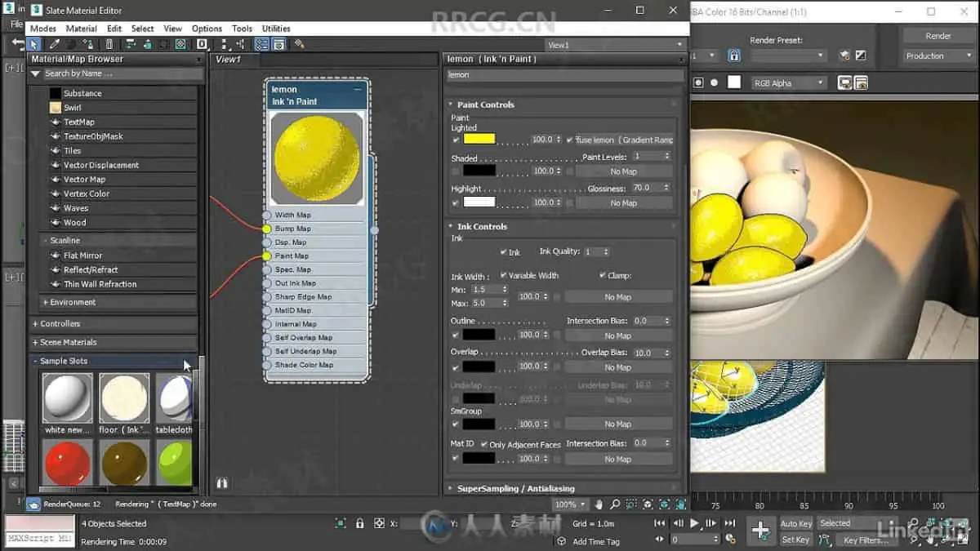The image size is (980, 551).
Task: Toggle the Variable Width checkbox
Action: point(503,276)
